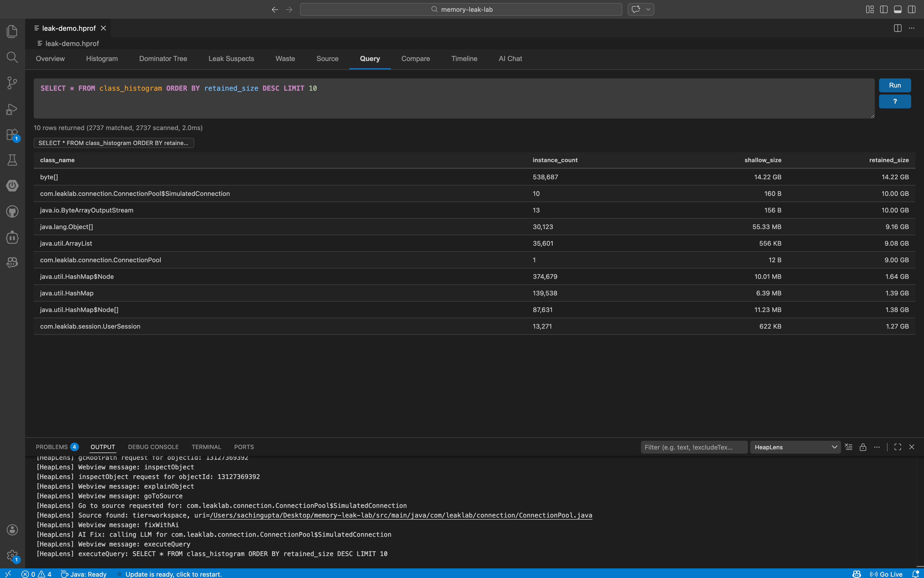The height and width of the screenshot is (578, 924).
Task: Open the Source Control view
Action: 12,83
